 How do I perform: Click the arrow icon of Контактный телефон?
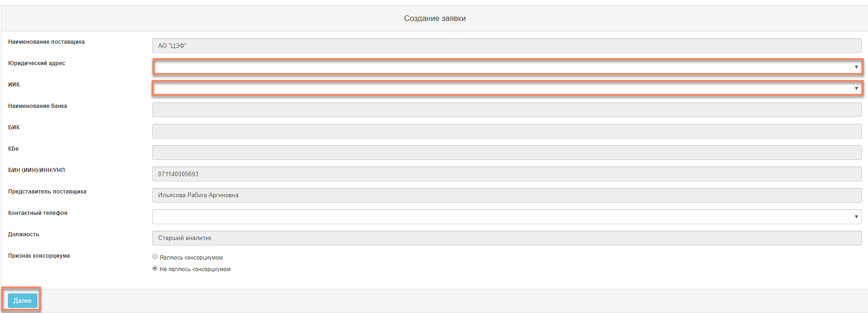point(856,217)
